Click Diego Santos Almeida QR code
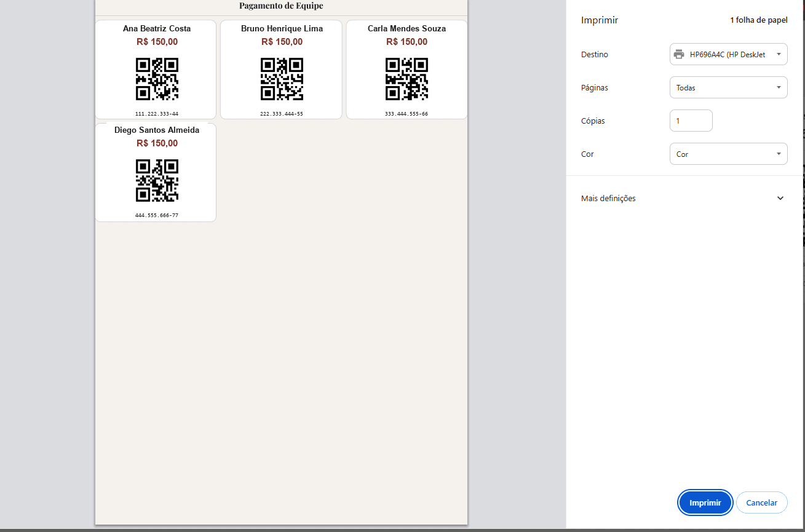This screenshot has width=805, height=532. 157,180
